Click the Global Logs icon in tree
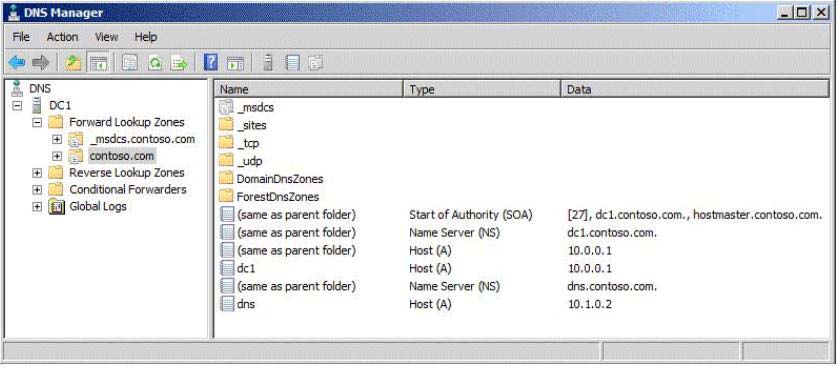 [56, 206]
